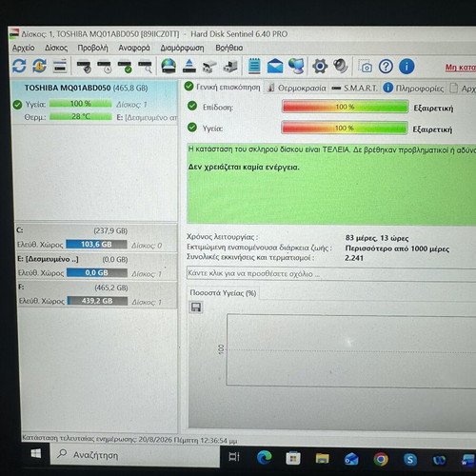This screenshot has height=476, width=476.
Task: Open Skype from taskbar
Action: click(x=410, y=460)
